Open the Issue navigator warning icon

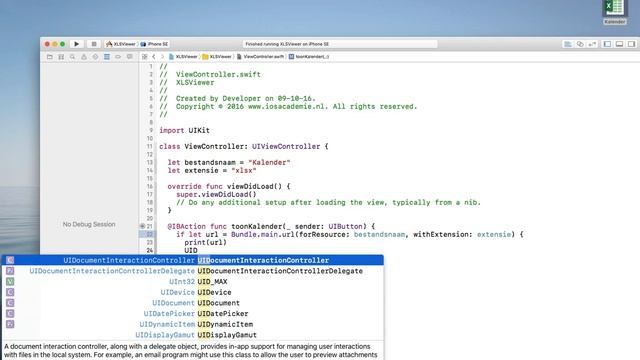point(84,57)
